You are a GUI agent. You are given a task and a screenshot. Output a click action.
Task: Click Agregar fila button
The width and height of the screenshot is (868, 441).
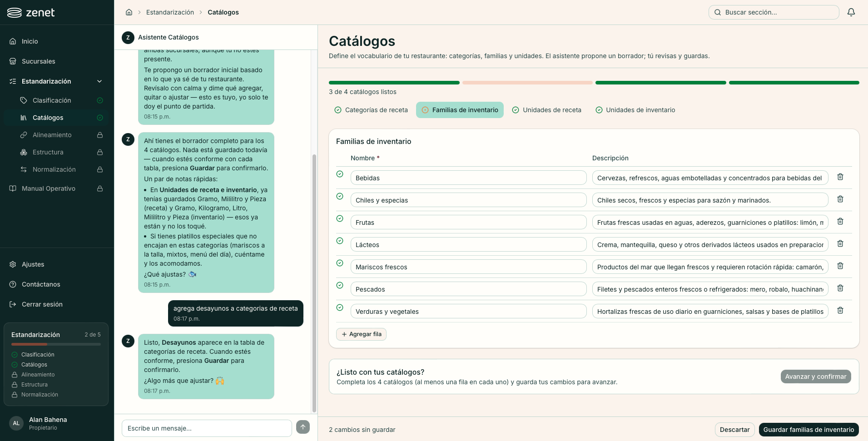362,334
